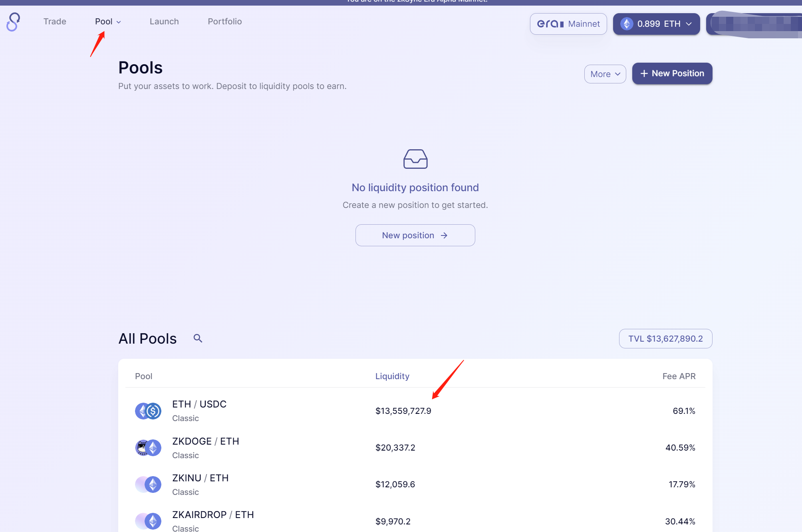The width and height of the screenshot is (802, 532).
Task: Open the All Pools search icon
Action: [x=198, y=338]
